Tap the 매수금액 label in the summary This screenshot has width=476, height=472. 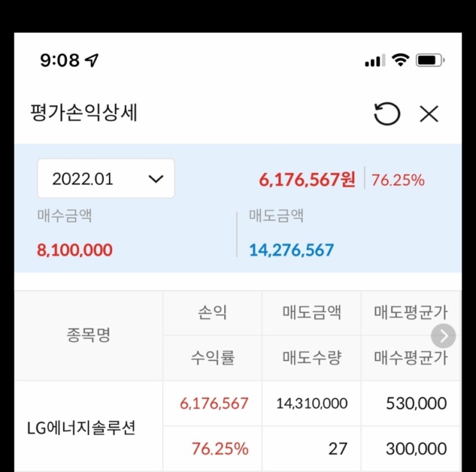coord(65,216)
